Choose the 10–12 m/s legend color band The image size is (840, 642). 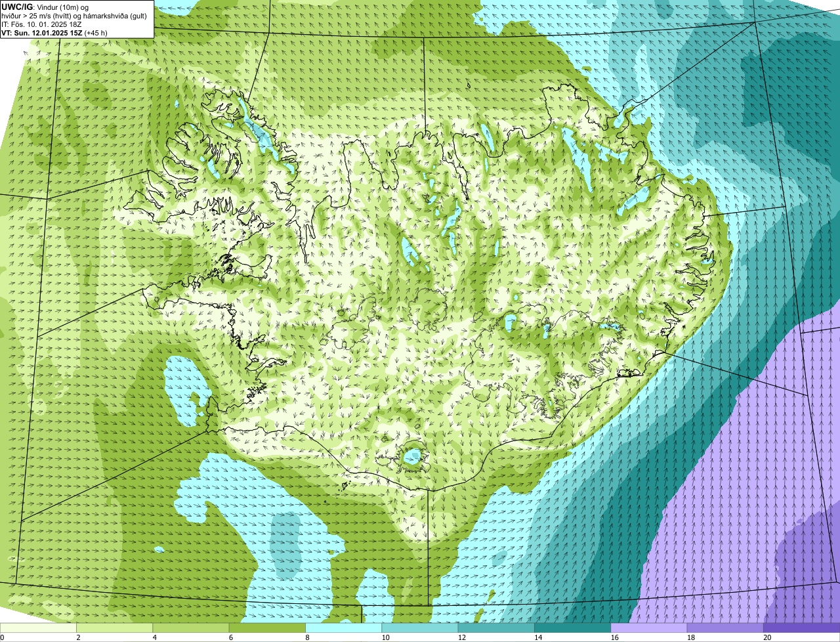(420, 628)
